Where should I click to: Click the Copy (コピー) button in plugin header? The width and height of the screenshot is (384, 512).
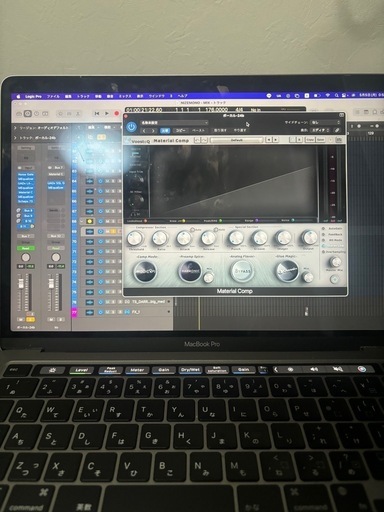[x=181, y=130]
